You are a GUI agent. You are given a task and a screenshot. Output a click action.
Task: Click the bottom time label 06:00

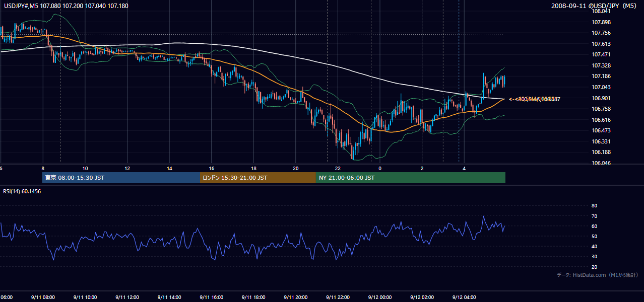click(6, 297)
